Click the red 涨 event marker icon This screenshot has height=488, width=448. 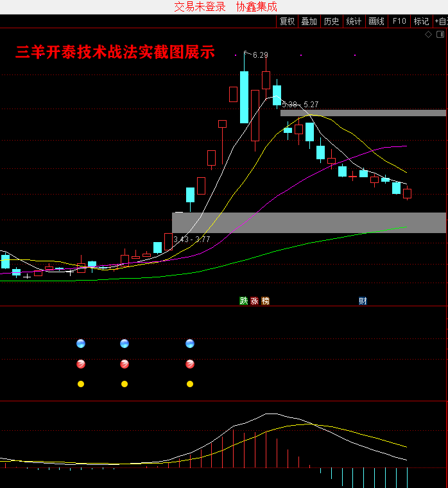click(254, 301)
